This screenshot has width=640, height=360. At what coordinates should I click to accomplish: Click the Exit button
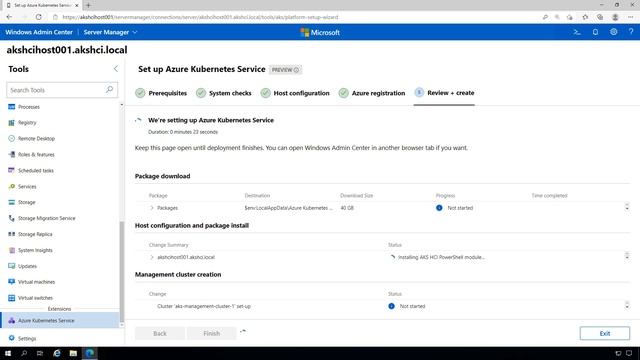604,333
